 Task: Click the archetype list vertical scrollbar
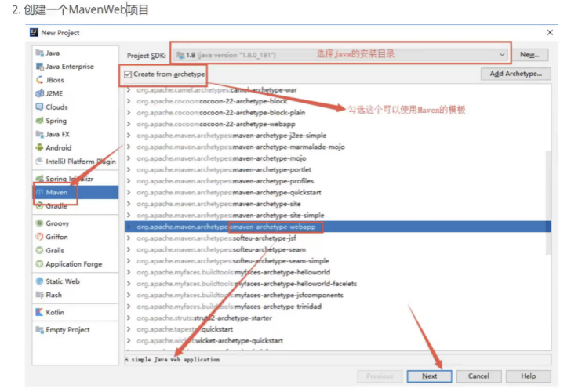click(548, 202)
